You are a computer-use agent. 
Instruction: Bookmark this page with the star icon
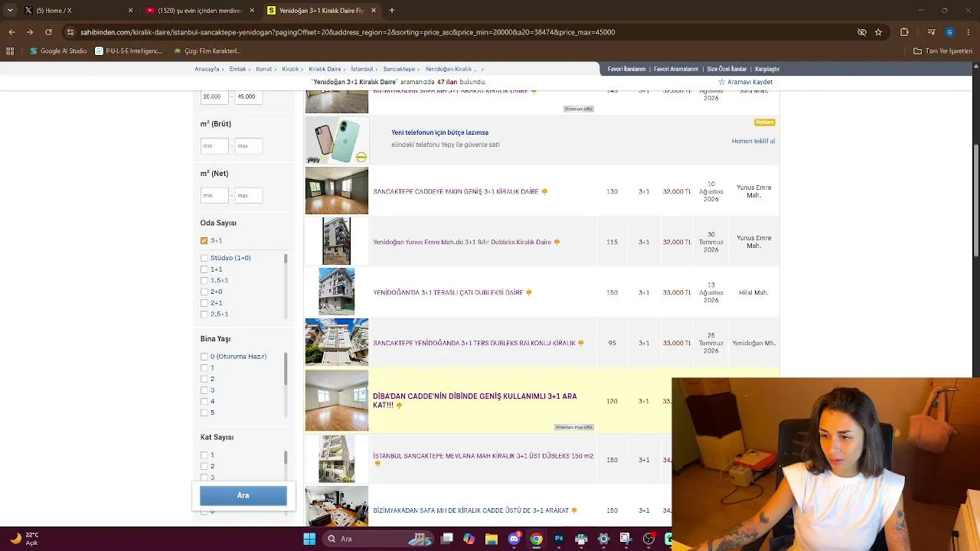coord(878,32)
